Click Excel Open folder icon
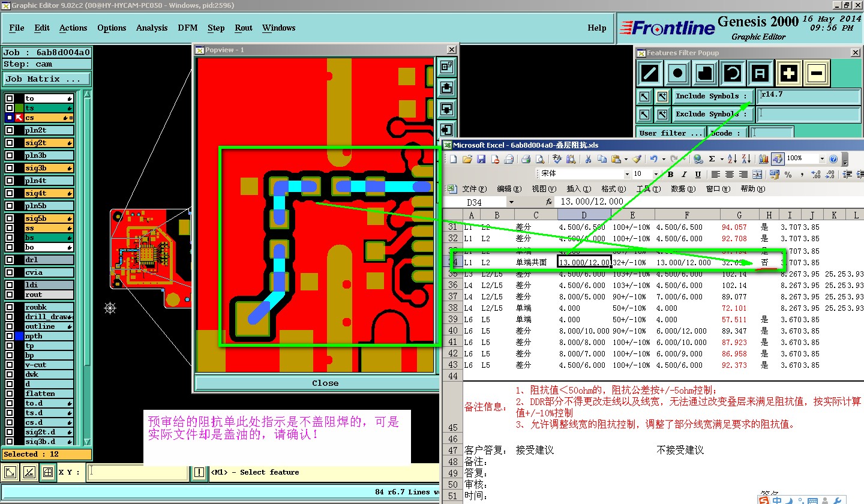The width and height of the screenshot is (864, 504). pos(467,159)
